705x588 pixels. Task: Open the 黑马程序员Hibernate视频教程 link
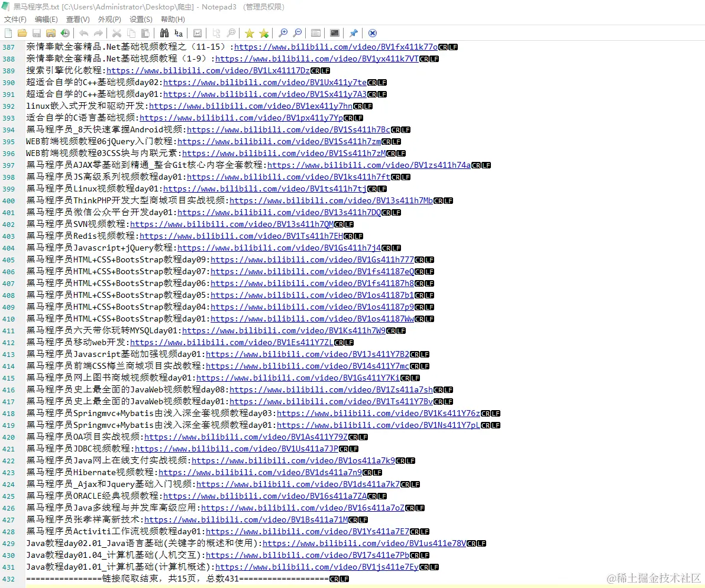[260, 472]
